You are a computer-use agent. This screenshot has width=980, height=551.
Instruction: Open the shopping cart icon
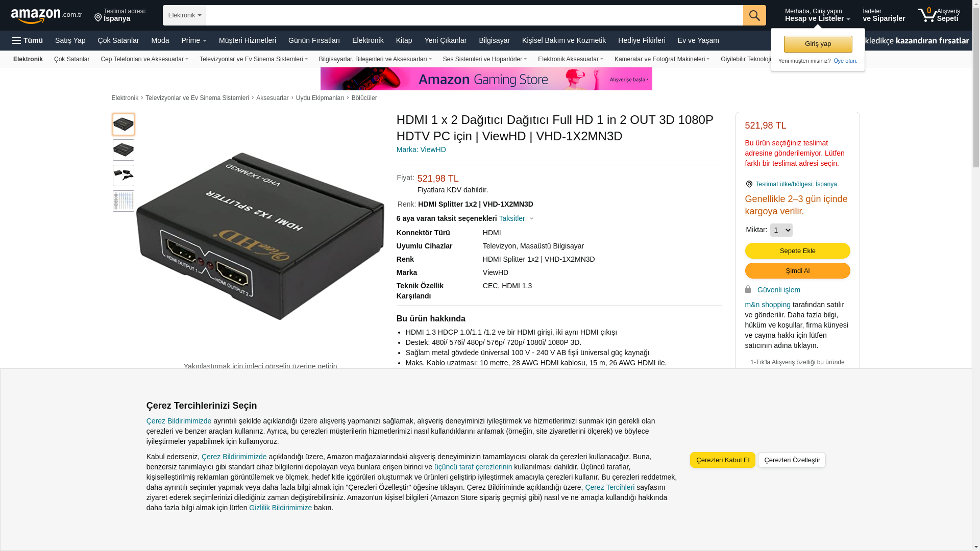tap(927, 15)
